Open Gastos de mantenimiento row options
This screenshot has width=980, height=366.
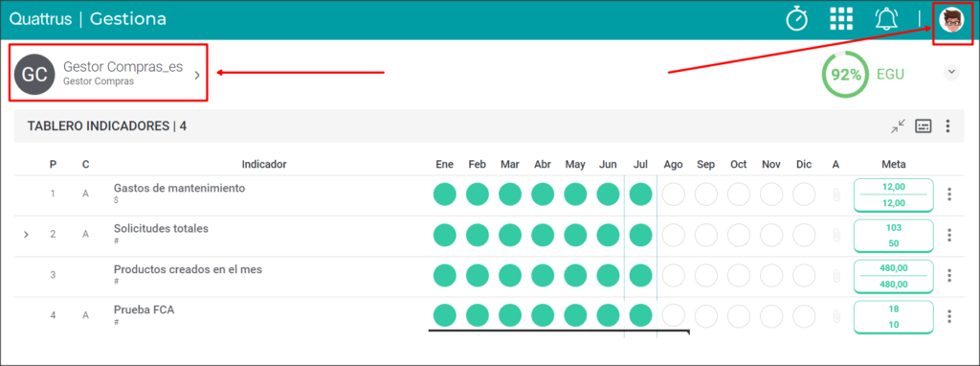pos(949,194)
